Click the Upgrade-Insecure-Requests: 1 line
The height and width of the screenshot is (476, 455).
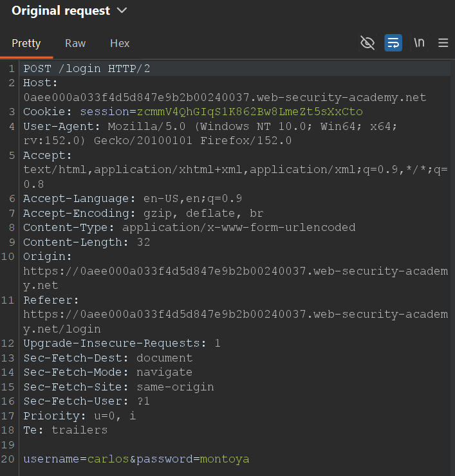coord(122,343)
